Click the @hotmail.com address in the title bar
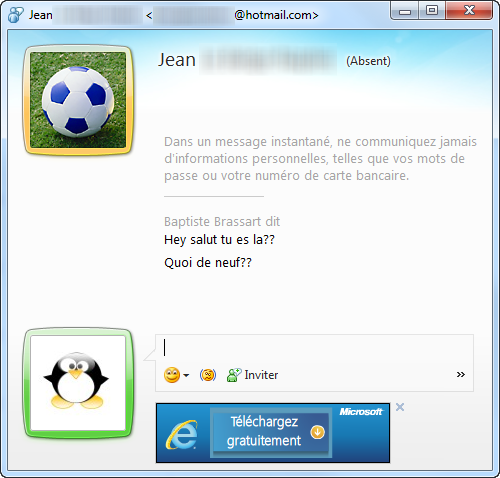500x478 pixels. [x=276, y=15]
